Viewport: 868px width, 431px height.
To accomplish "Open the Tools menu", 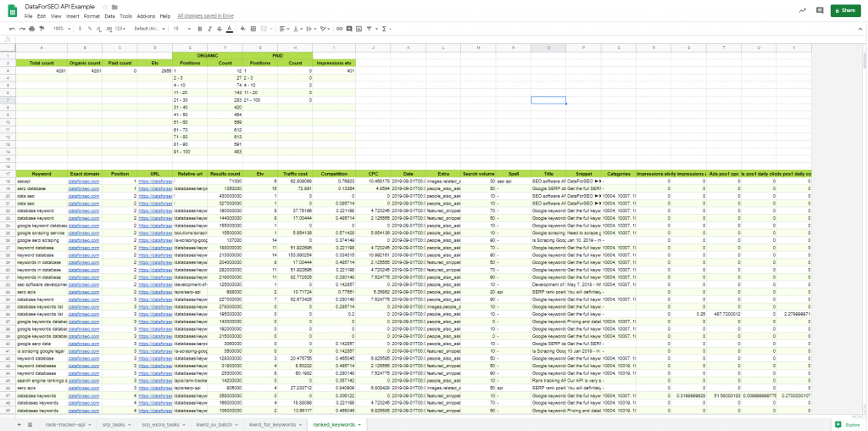I will 125,16.
